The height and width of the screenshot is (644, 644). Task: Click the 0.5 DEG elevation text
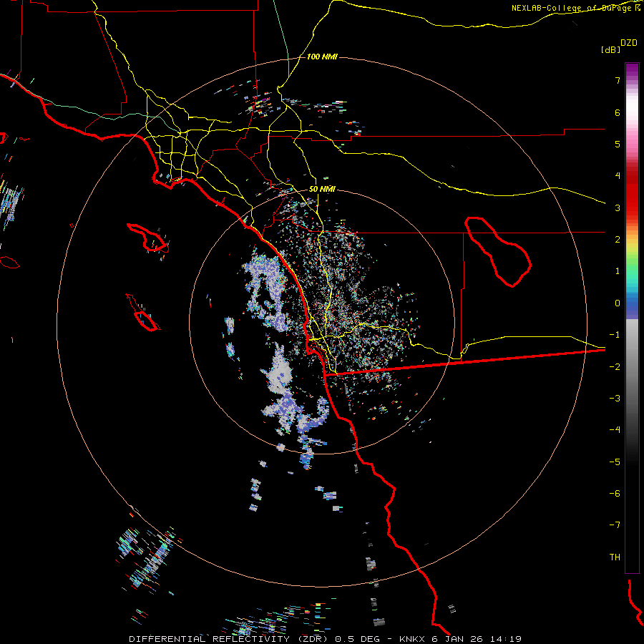pos(358,639)
